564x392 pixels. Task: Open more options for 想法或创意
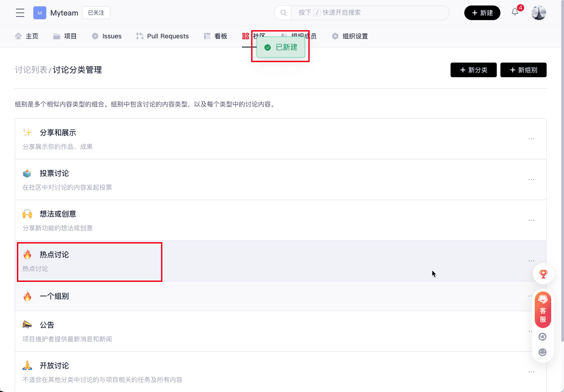pyautogui.click(x=531, y=220)
